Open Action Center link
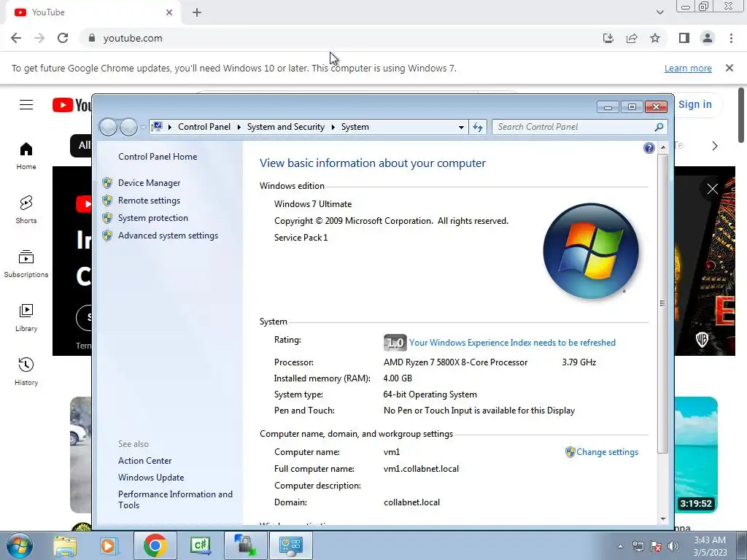The width and height of the screenshot is (747, 560). pos(145,461)
